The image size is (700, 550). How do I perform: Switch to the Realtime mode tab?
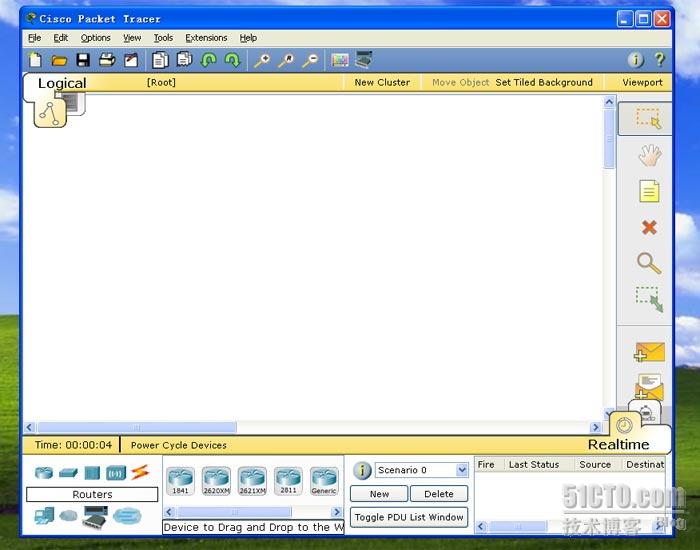coord(618,444)
